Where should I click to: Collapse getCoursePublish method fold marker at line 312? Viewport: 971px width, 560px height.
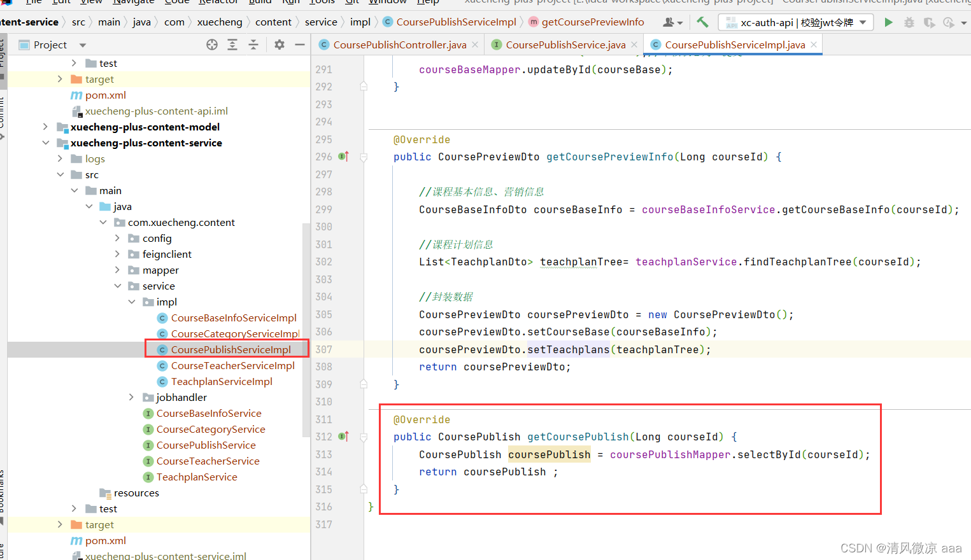(x=364, y=437)
